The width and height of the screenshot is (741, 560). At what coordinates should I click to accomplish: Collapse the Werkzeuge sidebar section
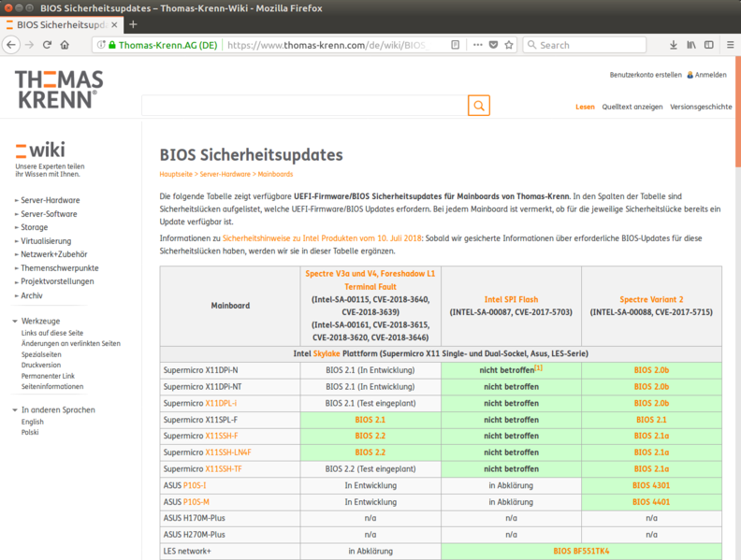(x=40, y=321)
